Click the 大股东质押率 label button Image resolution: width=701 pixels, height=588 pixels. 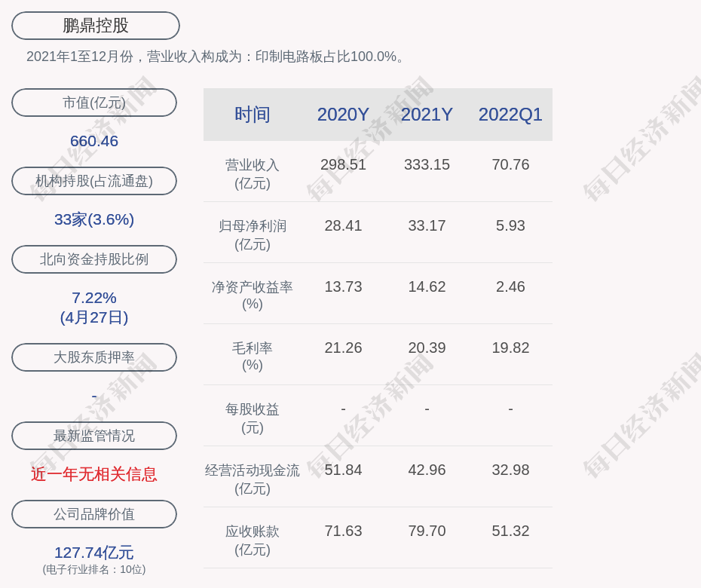(x=94, y=357)
